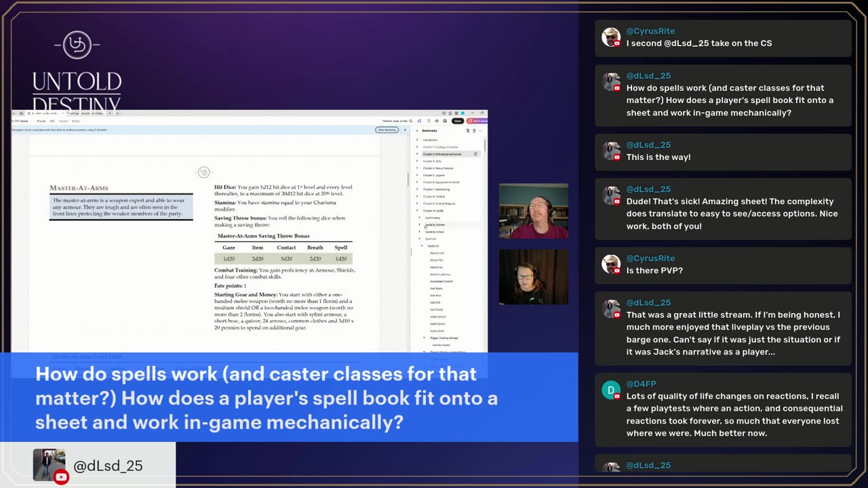Select the Accelerated Growth spell bookmark
This screenshot has width=868, height=488.
coord(441,281)
